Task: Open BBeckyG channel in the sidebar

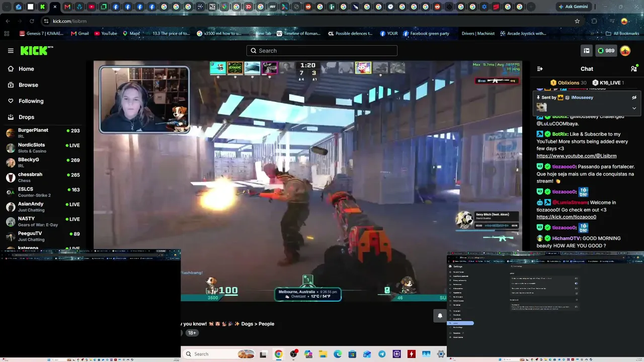Action: click(x=43, y=162)
